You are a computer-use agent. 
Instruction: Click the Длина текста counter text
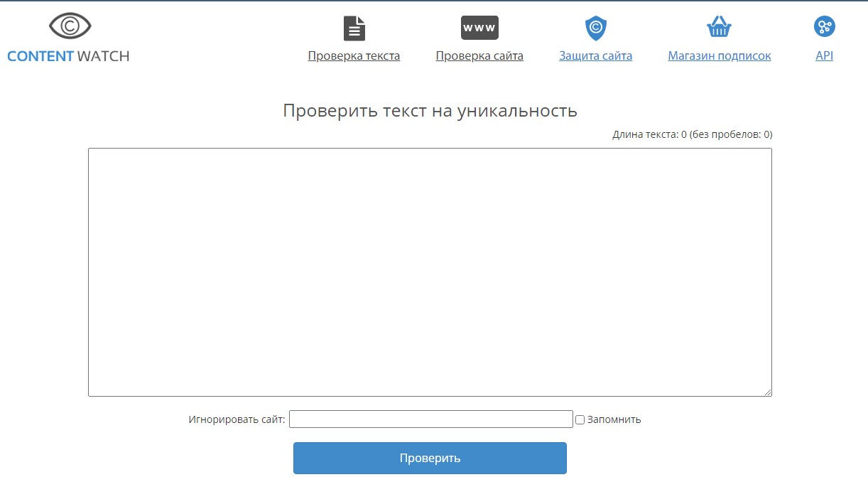click(692, 134)
